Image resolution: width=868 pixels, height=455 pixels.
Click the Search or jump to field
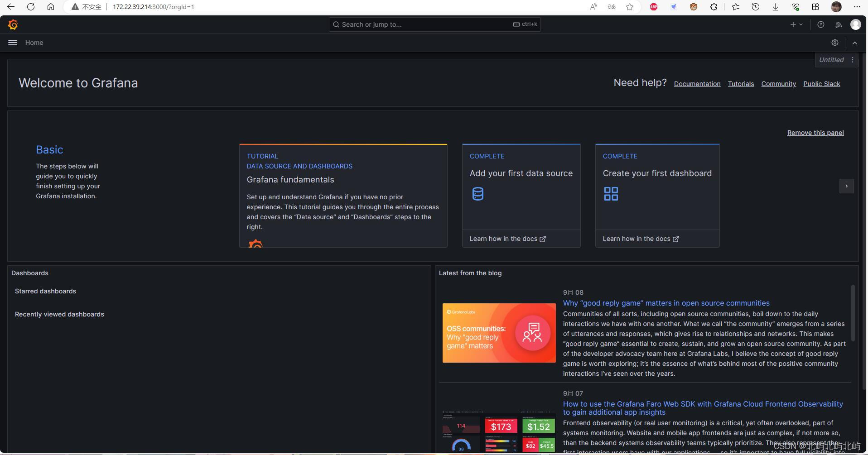[434, 24]
